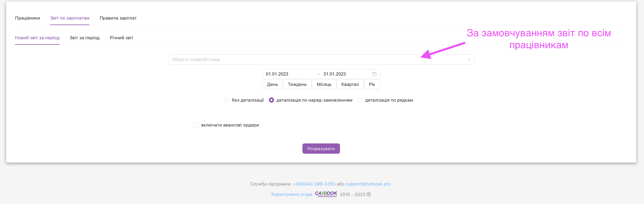The height and width of the screenshot is (204, 644).
Task: Click the 'Оберіть співробітника' select field
Action: click(300, 60)
